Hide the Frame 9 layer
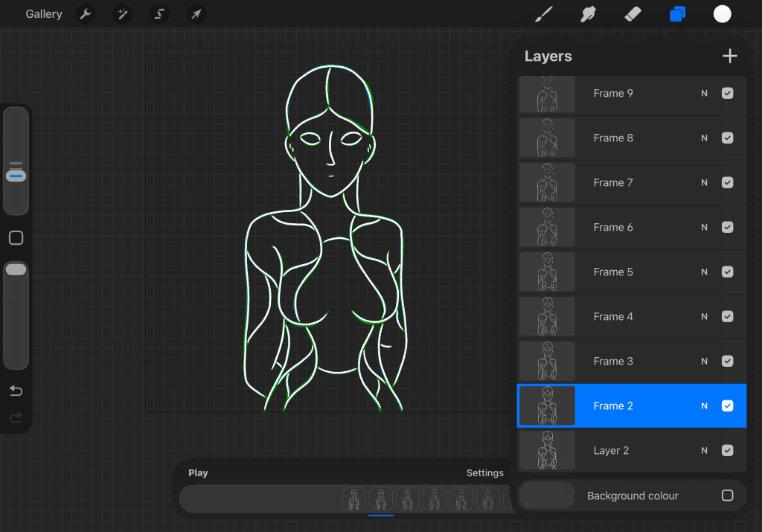The height and width of the screenshot is (532, 762). (x=728, y=94)
